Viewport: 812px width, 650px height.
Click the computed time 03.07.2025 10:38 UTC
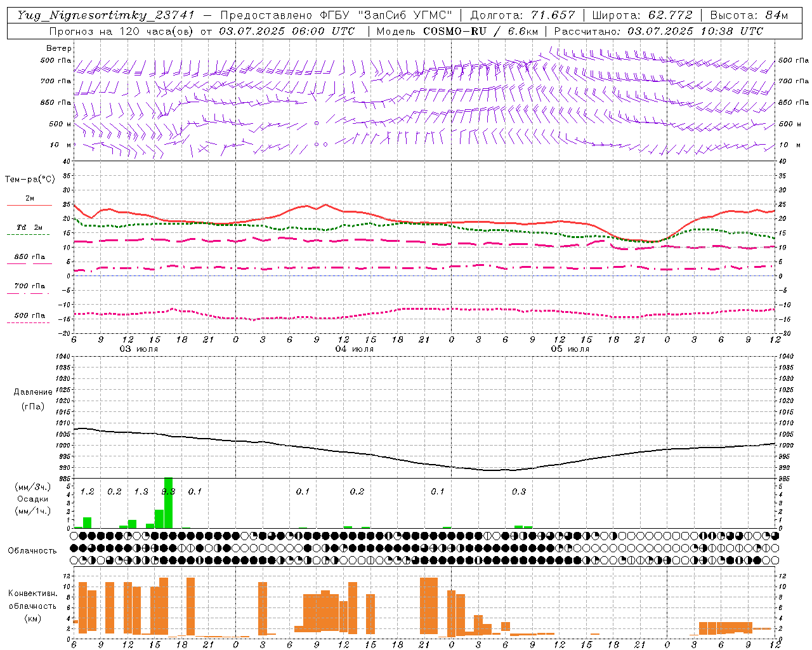coord(695,31)
